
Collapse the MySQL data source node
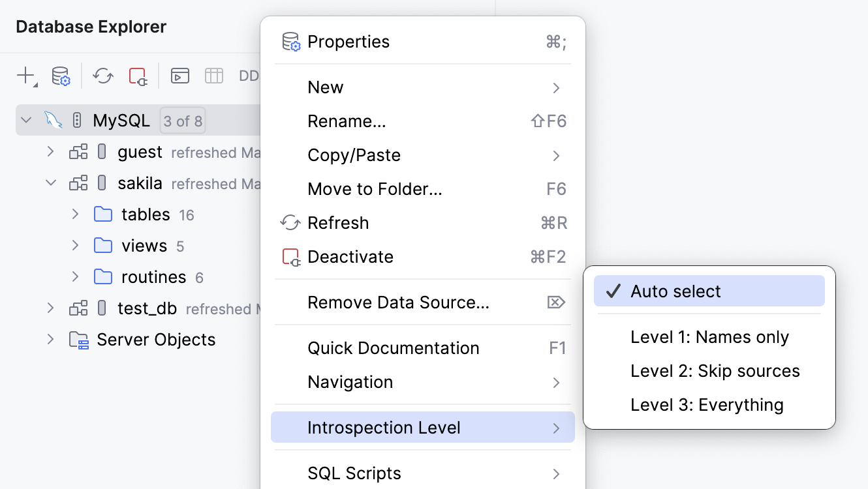(27, 121)
